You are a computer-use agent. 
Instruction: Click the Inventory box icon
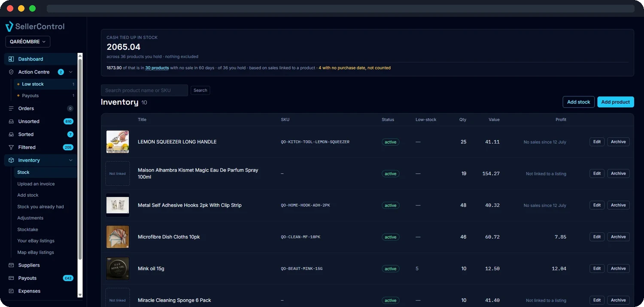pos(11,160)
